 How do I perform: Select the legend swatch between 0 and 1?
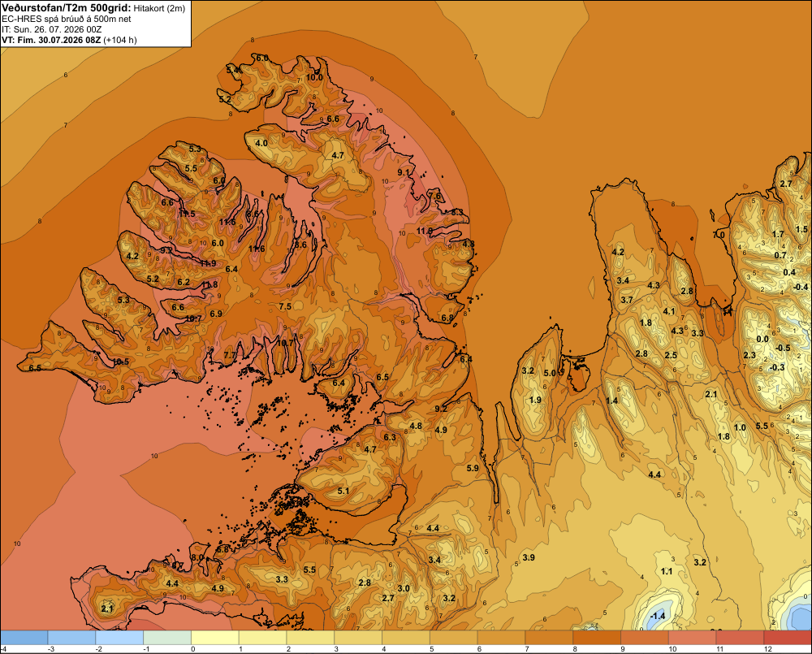[x=215, y=638]
